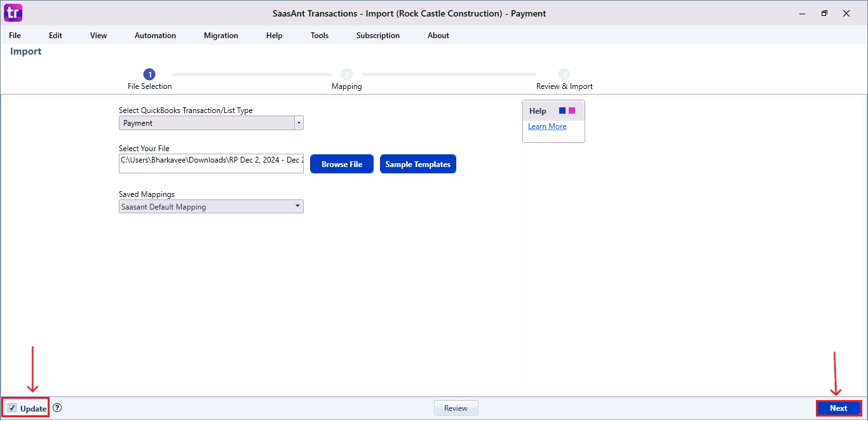Open the Migration menu

click(220, 36)
